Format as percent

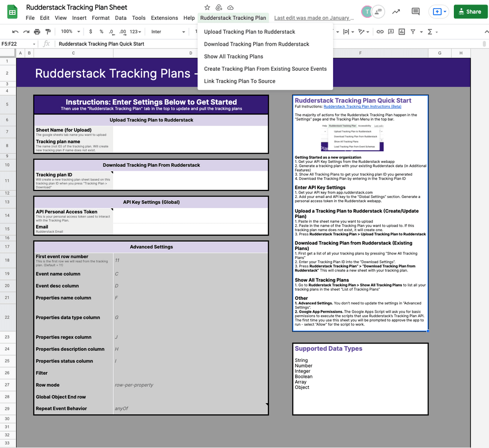pyautogui.click(x=101, y=32)
